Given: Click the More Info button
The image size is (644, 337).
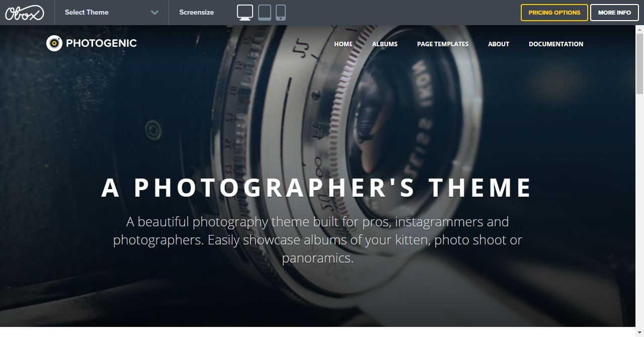Looking at the screenshot, I should pos(614,13).
